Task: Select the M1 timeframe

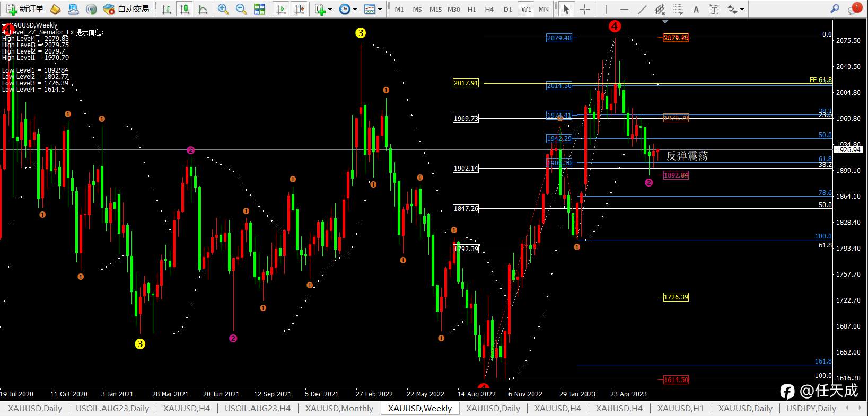Action: pyautogui.click(x=399, y=10)
